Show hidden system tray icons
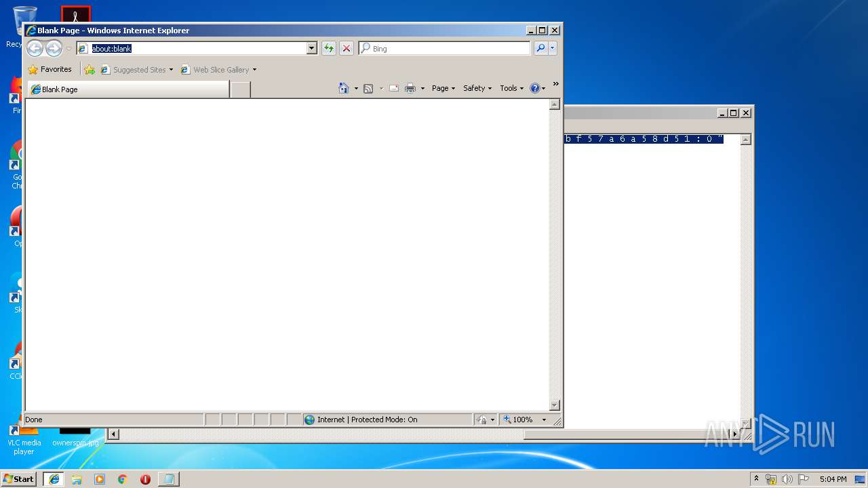Screen dimensions: 868x488 (x=757, y=479)
